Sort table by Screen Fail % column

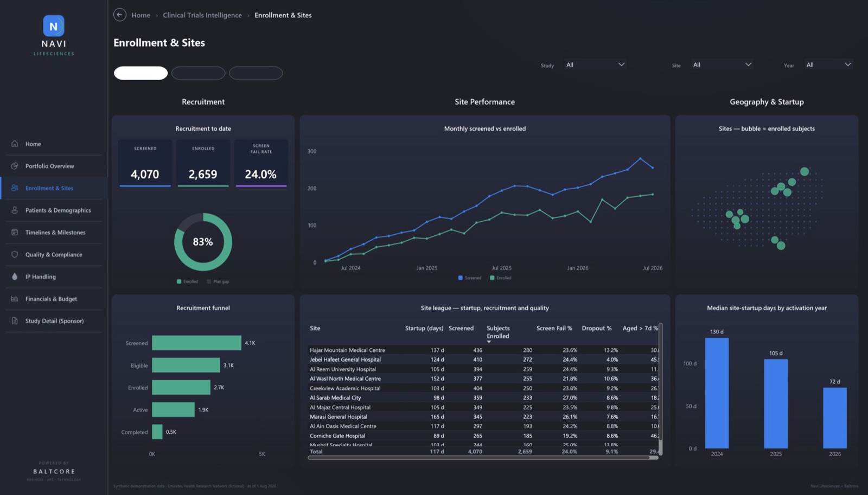click(x=554, y=329)
